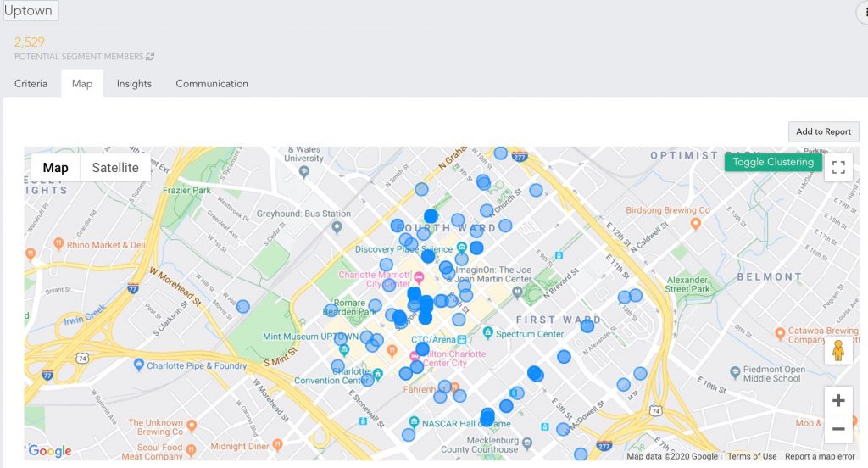Image resolution: width=868 pixels, height=468 pixels.
Task: Edit the Uptown segment name field
Action: [29, 11]
